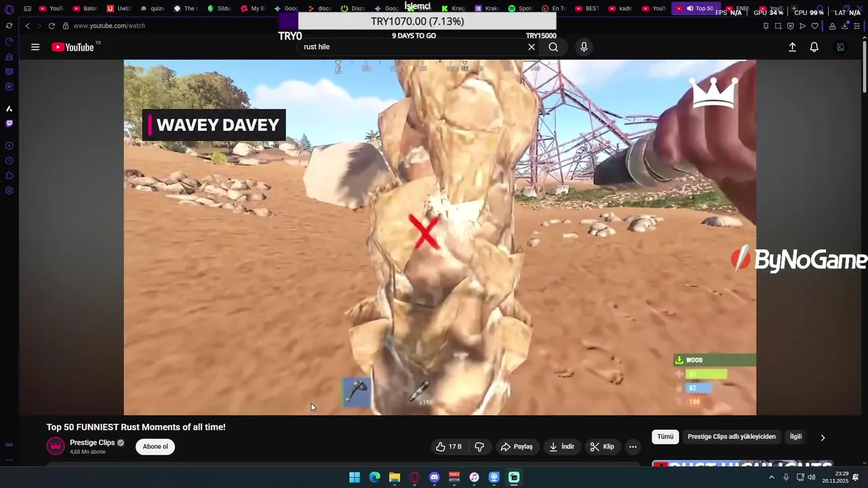Select the 'Prestige Clips adlı yükleyiciden' chip

pyautogui.click(x=732, y=436)
